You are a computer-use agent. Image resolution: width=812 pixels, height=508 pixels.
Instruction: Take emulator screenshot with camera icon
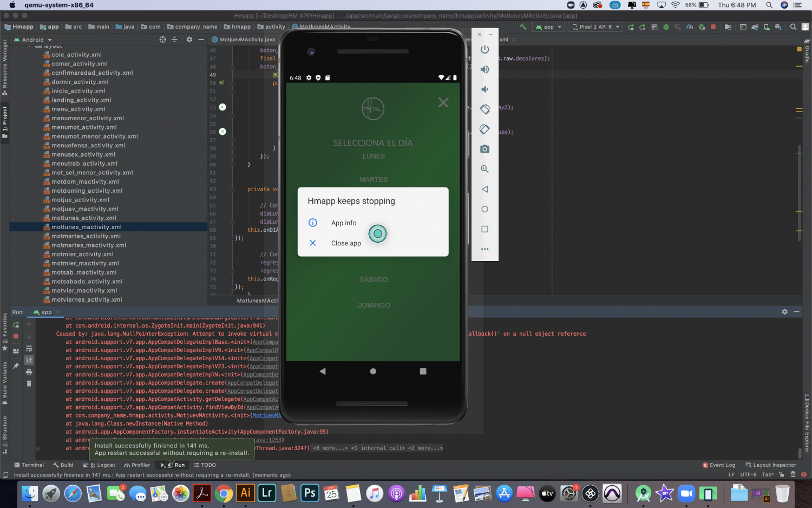484,149
